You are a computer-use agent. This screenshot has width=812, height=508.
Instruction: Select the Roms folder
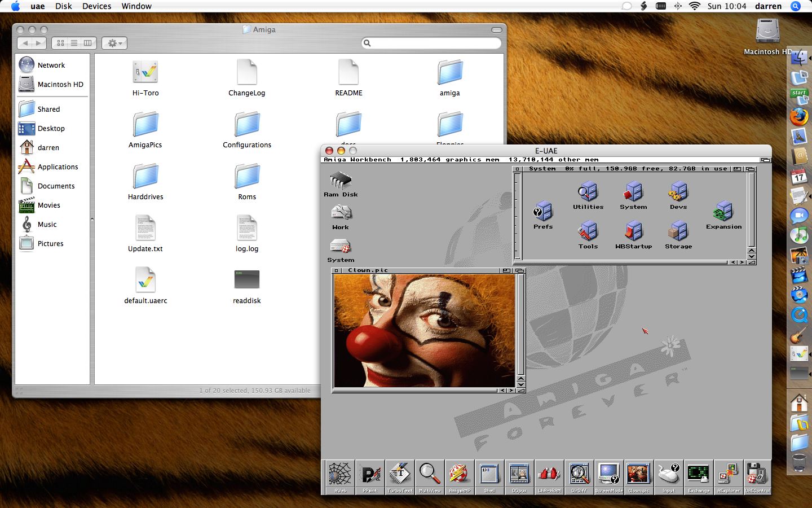pos(247,182)
